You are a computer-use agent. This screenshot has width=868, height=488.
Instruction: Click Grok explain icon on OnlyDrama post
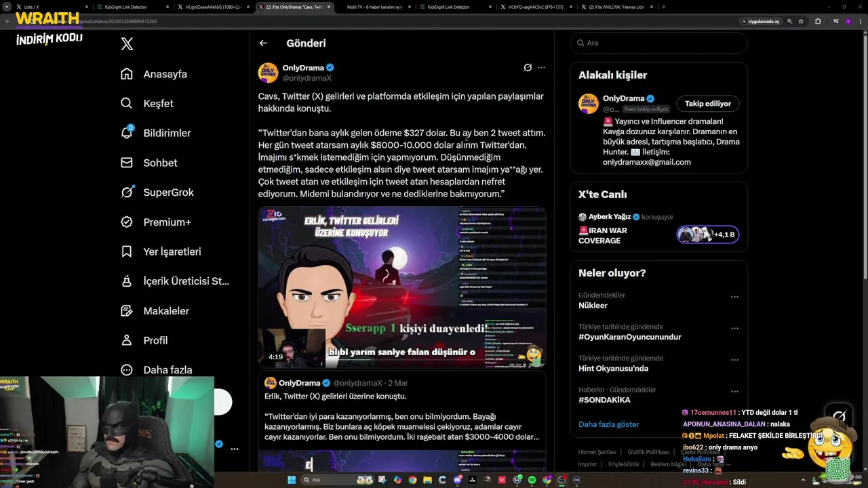(x=528, y=68)
